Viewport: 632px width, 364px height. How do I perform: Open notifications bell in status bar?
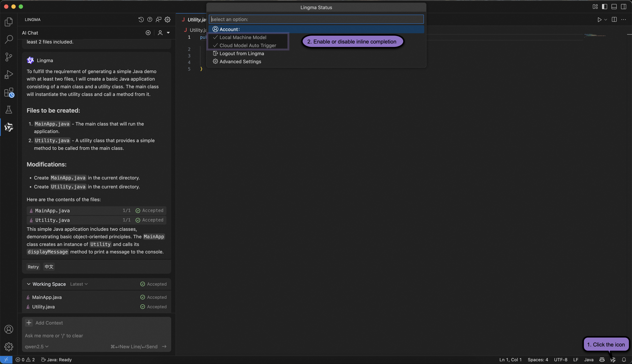tap(624, 360)
